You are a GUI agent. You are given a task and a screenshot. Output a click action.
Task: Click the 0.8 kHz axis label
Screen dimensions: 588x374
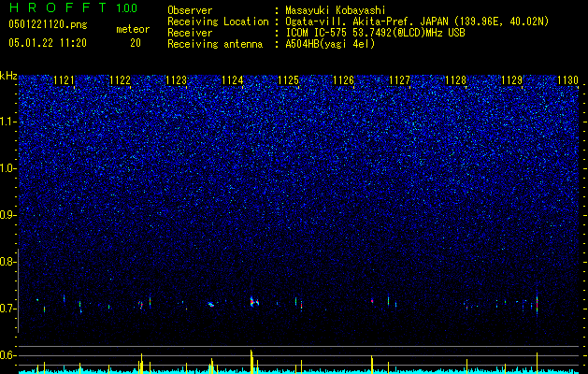8,262
